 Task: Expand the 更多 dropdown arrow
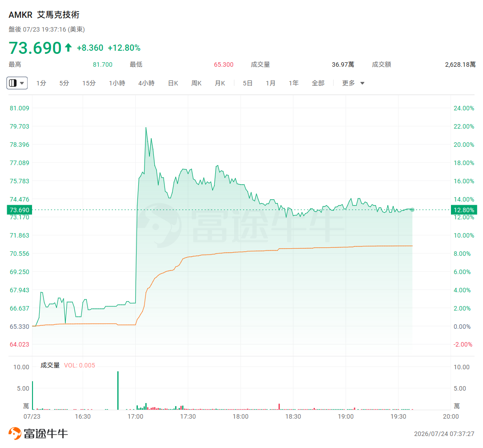tap(362, 83)
